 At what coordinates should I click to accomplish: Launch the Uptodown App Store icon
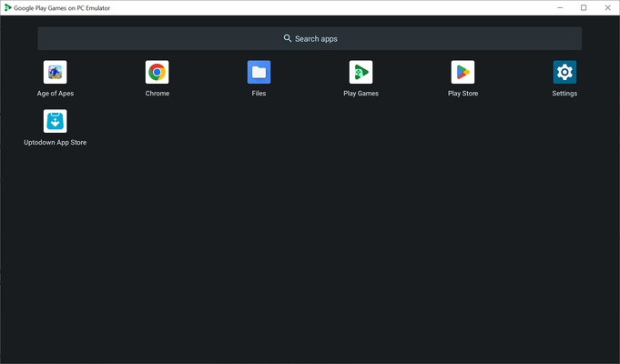tap(55, 121)
